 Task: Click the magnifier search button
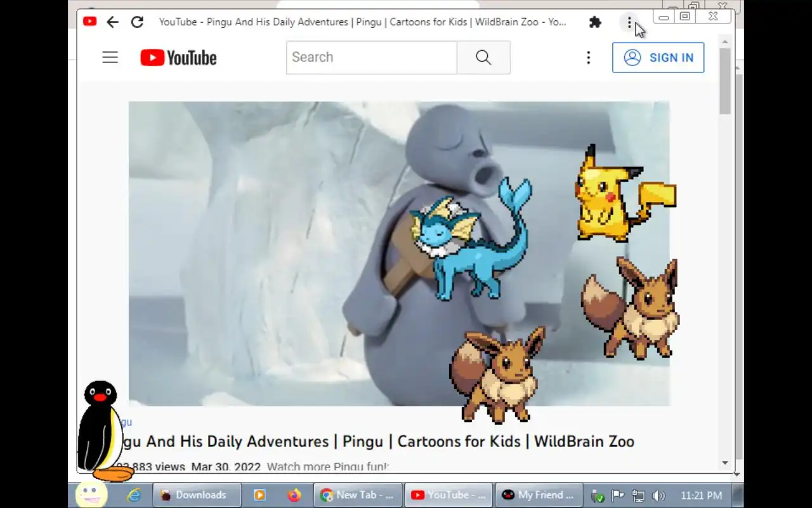(x=483, y=57)
